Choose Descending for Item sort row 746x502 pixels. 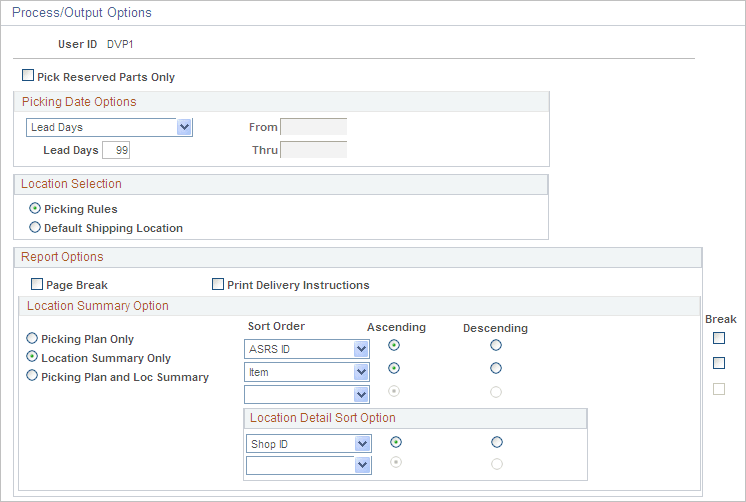pyautogui.click(x=496, y=368)
